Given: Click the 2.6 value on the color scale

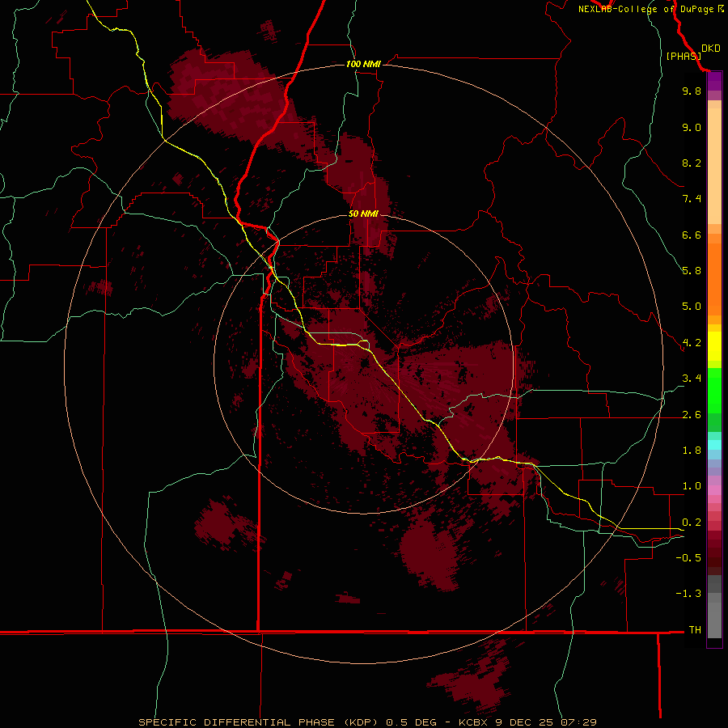Looking at the screenshot, I should pyautogui.click(x=692, y=415).
